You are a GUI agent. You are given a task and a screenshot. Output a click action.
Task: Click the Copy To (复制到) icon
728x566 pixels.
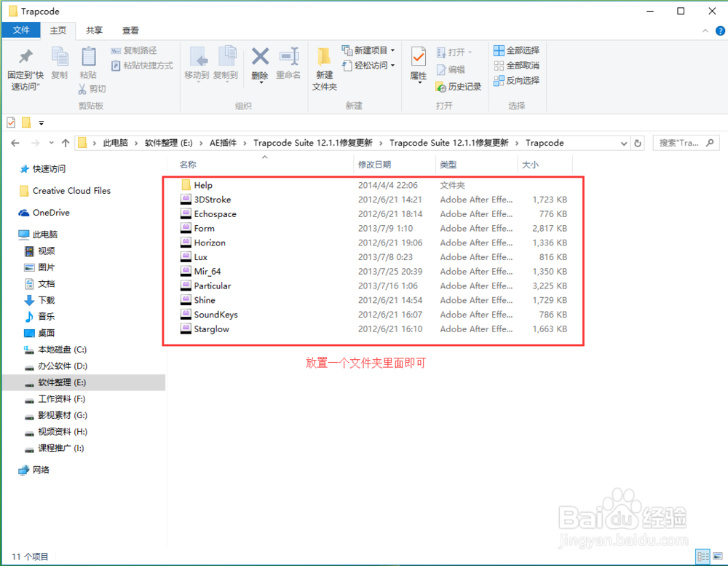click(226, 57)
